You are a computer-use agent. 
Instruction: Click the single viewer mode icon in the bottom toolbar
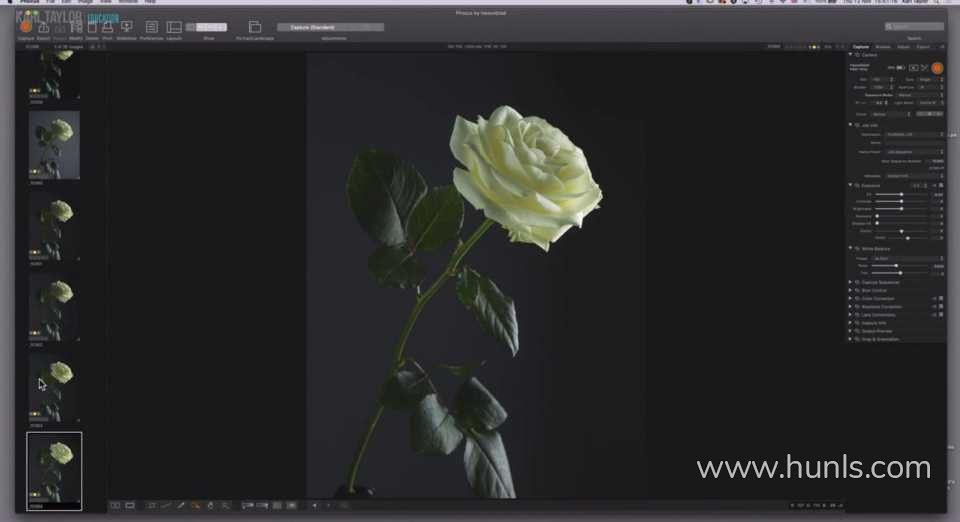click(x=130, y=505)
